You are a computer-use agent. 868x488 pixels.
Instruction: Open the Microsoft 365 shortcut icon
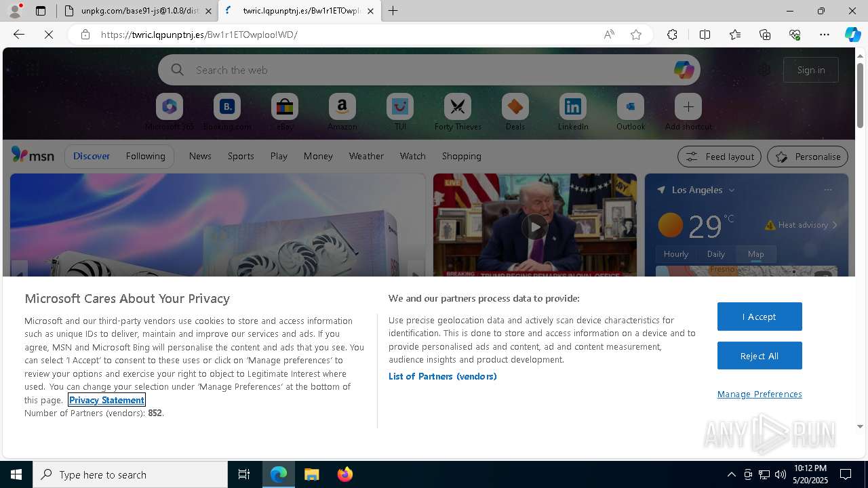tap(170, 106)
